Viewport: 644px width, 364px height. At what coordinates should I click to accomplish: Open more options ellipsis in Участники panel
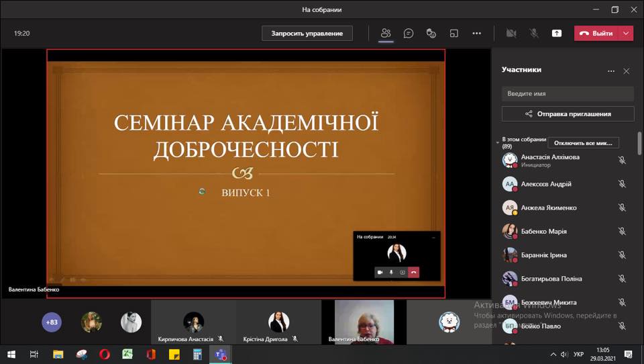[611, 71]
